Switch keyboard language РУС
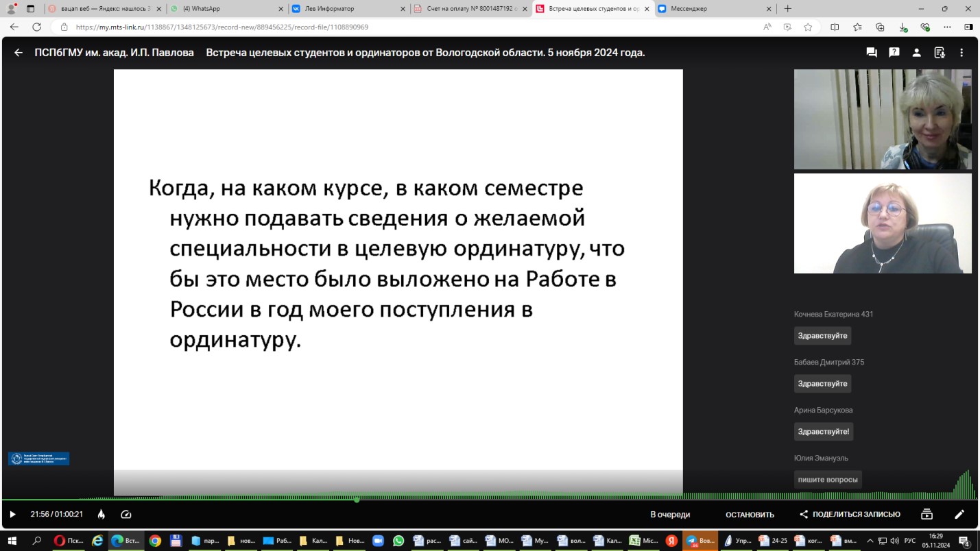 point(910,541)
